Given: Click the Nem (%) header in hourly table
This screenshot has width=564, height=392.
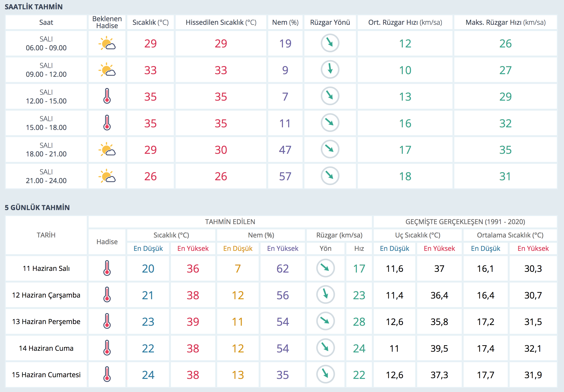Looking at the screenshot, I should [285, 22].
